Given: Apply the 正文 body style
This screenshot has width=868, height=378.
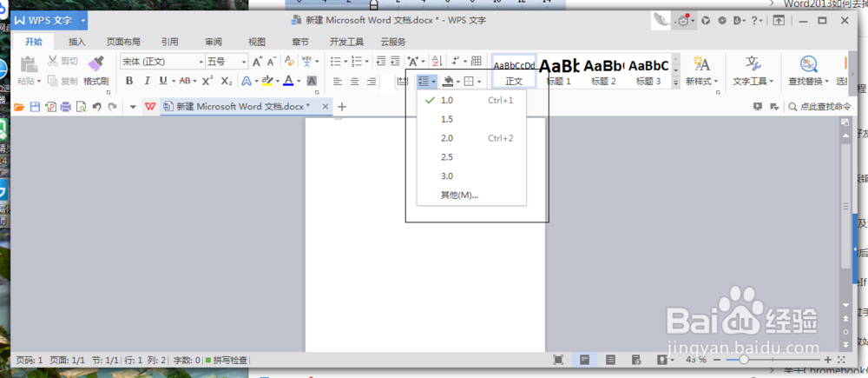Looking at the screenshot, I should 514,71.
